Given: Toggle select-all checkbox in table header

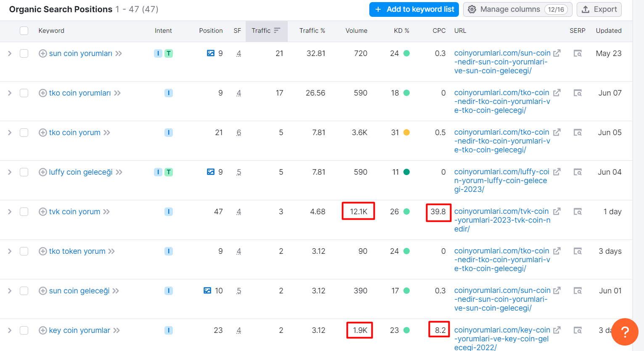Looking at the screenshot, I should (x=24, y=31).
